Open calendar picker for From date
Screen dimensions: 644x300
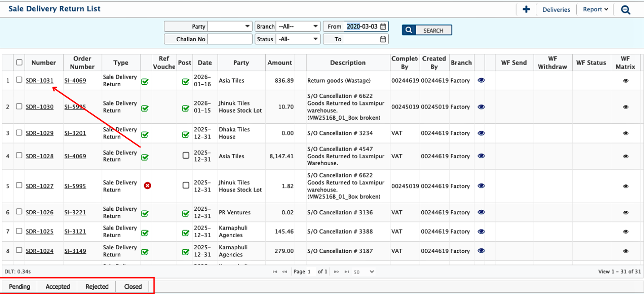pos(383,26)
